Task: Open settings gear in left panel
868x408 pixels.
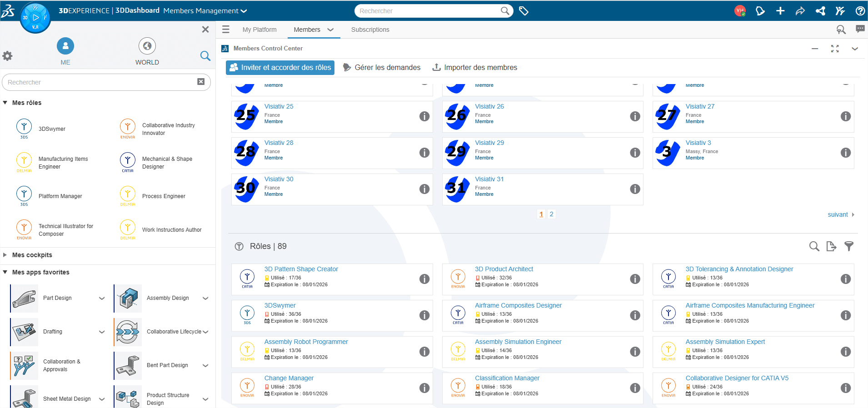Action: [7, 56]
